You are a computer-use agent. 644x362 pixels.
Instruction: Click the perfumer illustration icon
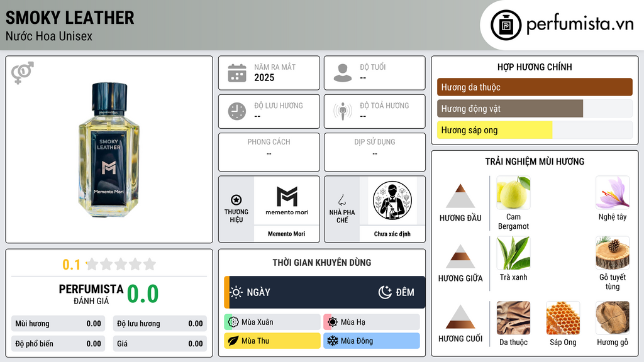click(392, 200)
